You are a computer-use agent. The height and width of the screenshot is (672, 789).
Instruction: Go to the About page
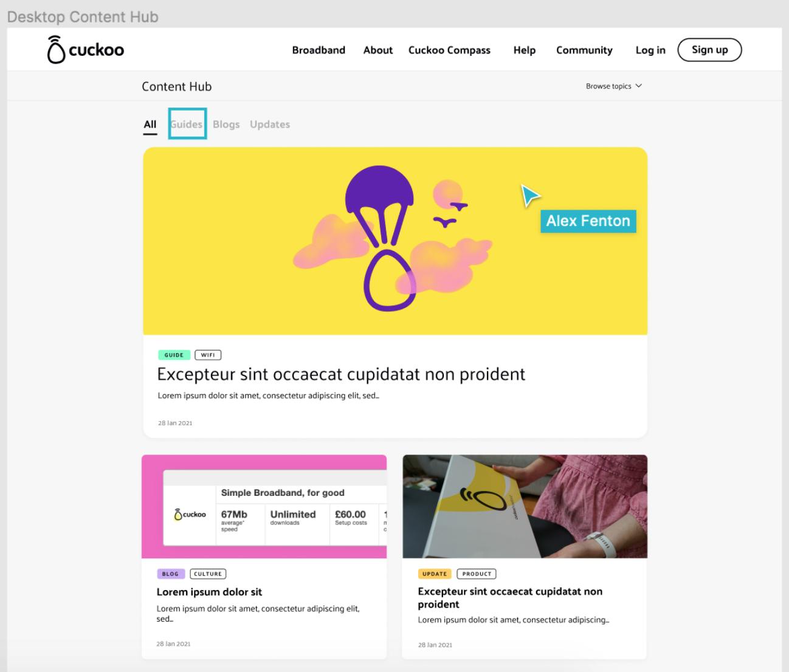(x=378, y=50)
